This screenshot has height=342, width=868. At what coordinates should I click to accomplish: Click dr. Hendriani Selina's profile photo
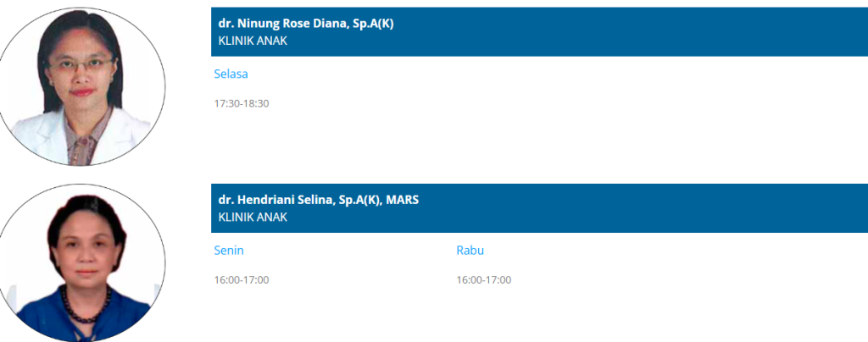tap(83, 261)
